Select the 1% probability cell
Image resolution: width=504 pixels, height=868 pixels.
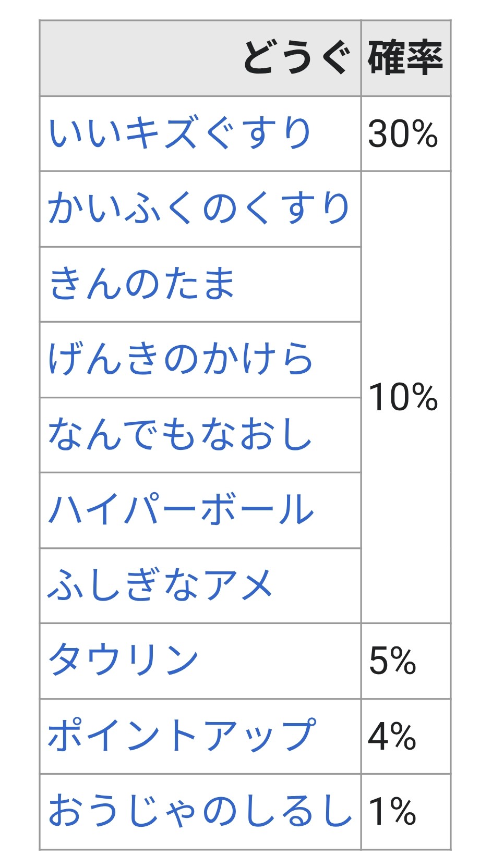(x=392, y=812)
